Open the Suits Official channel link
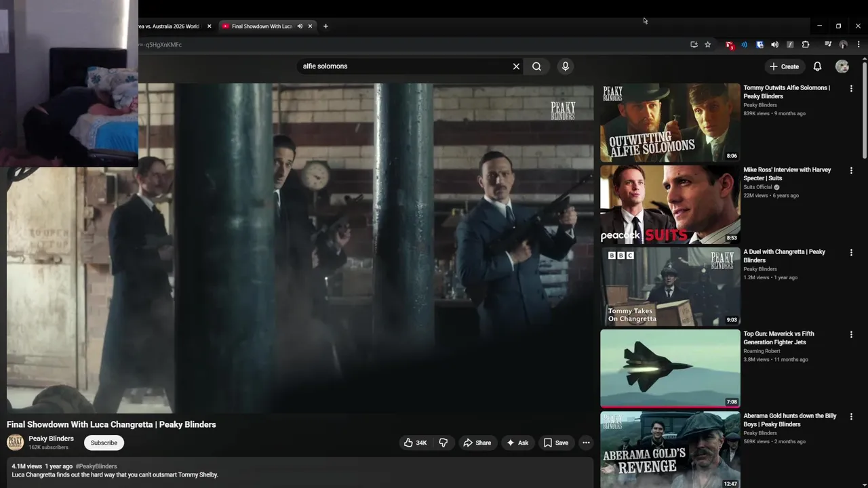This screenshot has height=488, width=868. coord(758,187)
